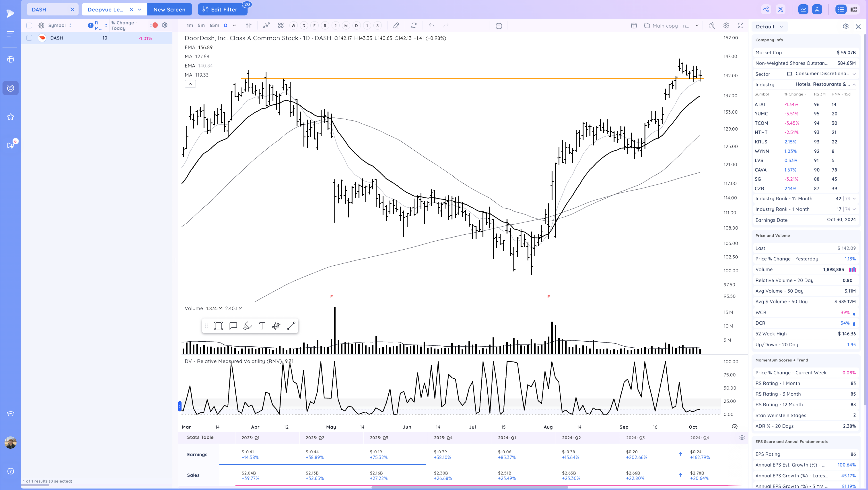Toggle the select-all checkbox in header
The width and height of the screenshot is (868, 490).
coord(29,26)
